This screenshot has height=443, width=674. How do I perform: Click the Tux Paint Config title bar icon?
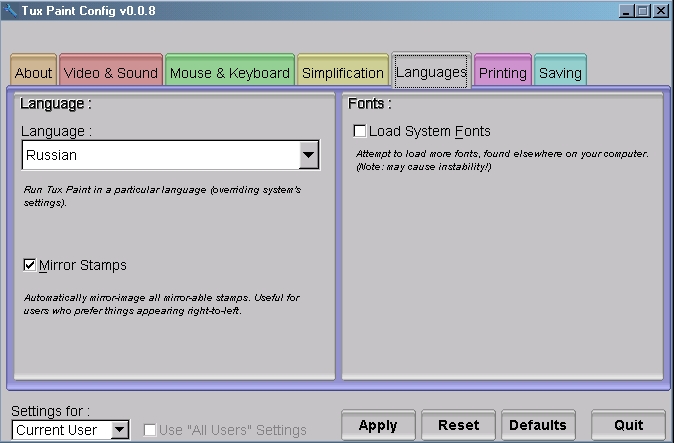tap(11, 11)
